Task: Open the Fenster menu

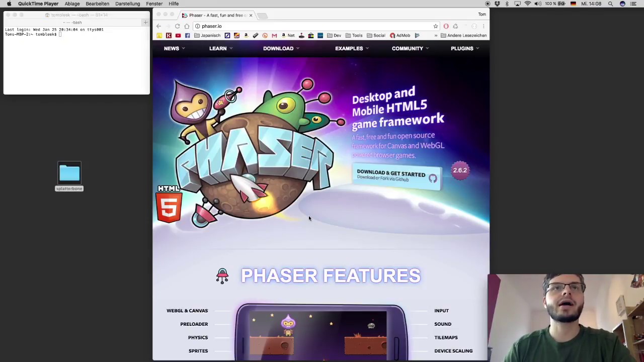Action: [x=154, y=4]
